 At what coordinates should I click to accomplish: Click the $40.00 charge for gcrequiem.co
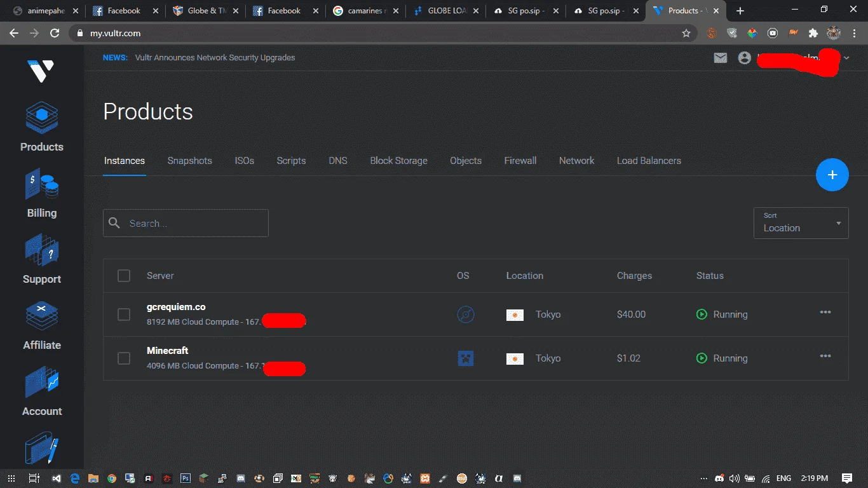[631, 315]
